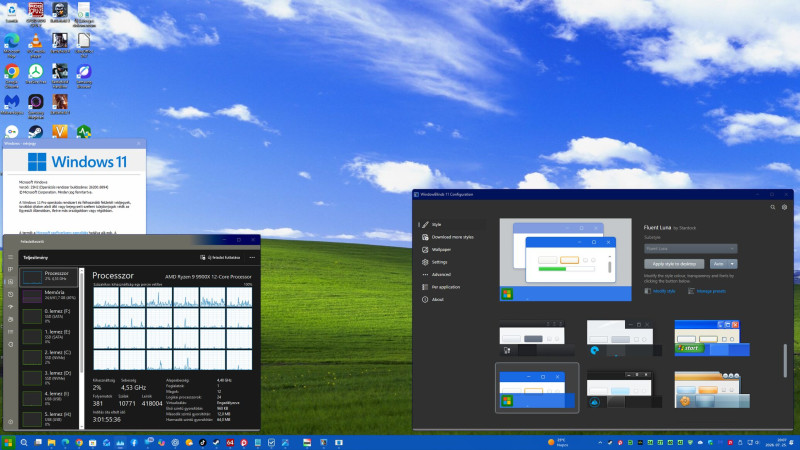This screenshot has height=450, width=800.
Task: Open File Explorer from the taskbar
Action: (x=52, y=442)
